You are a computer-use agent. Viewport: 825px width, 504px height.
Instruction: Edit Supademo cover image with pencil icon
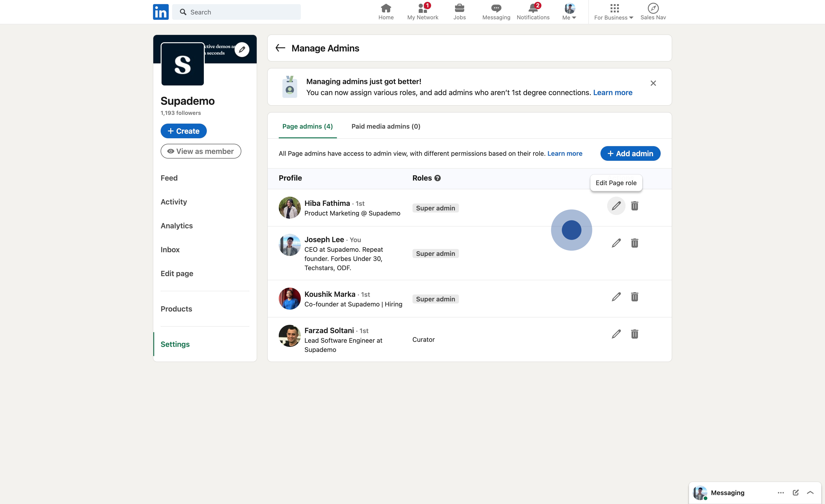[x=242, y=50]
